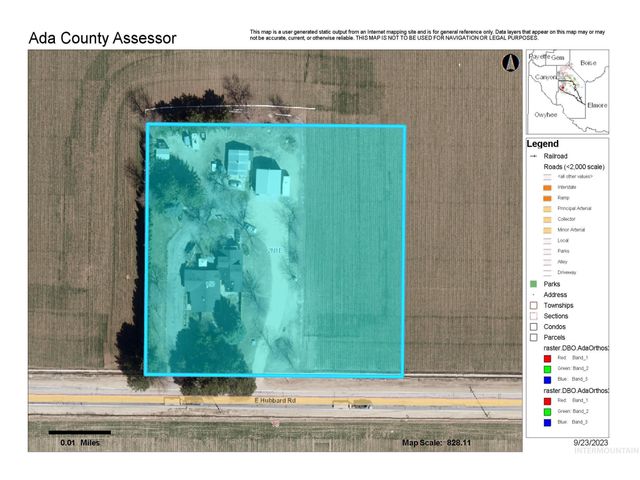Image resolution: width=640 pixels, height=480 pixels.
Task: Click the green Parks legend symbol
Action: (x=534, y=284)
